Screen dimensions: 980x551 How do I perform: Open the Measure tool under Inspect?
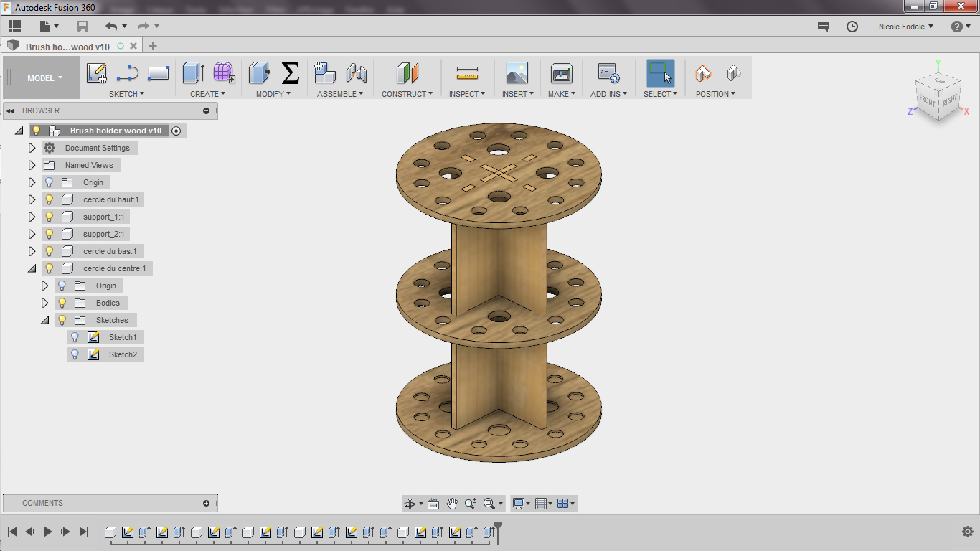point(467,73)
